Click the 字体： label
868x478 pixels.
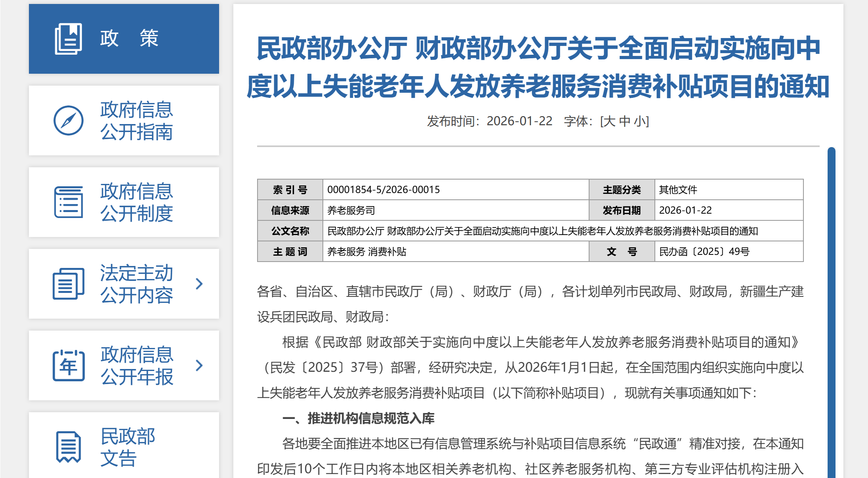(x=578, y=121)
